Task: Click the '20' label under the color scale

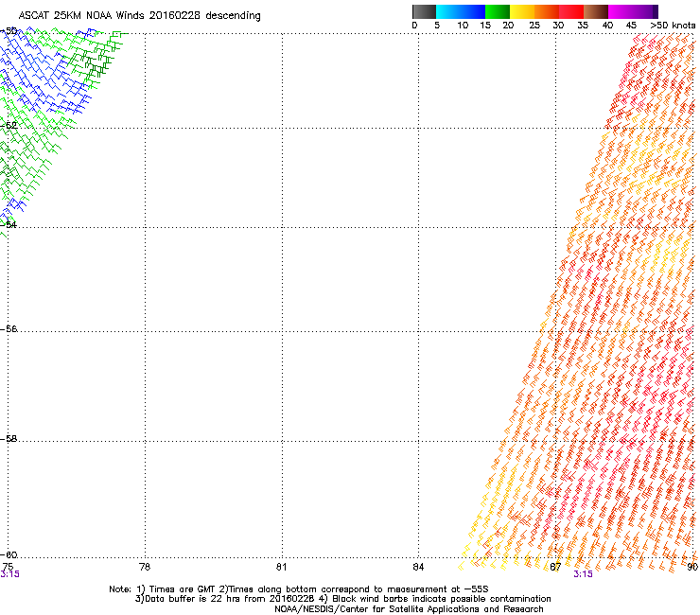Action: (x=508, y=26)
